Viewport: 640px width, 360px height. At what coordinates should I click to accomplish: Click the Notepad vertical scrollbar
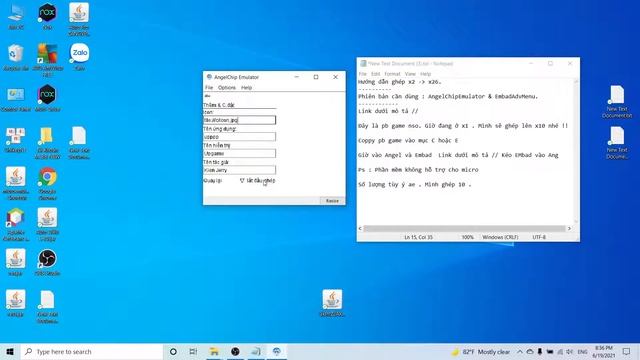point(576,151)
